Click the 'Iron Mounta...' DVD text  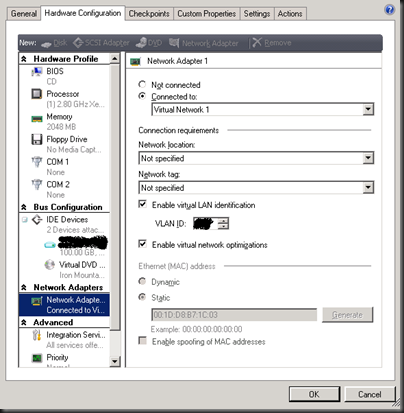pyautogui.click(x=82, y=275)
